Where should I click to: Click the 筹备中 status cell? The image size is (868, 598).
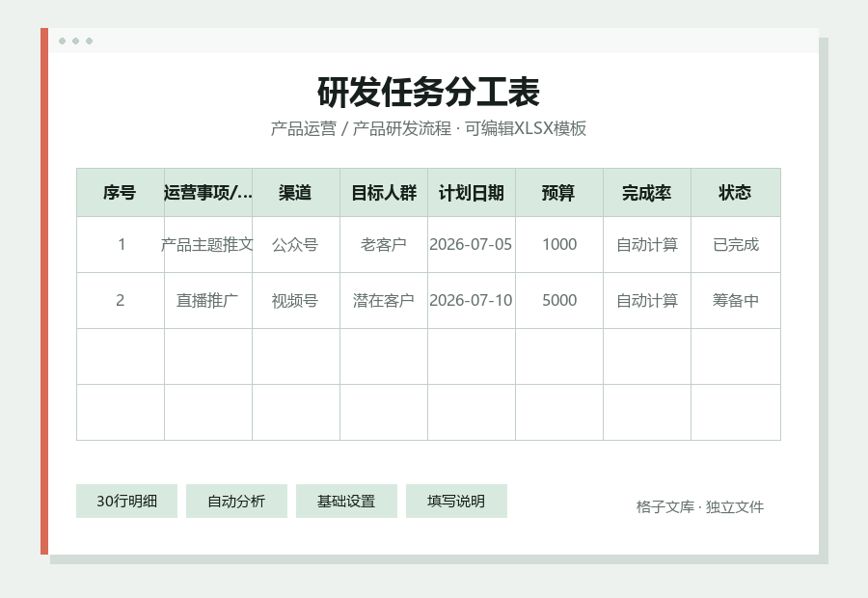point(736,300)
